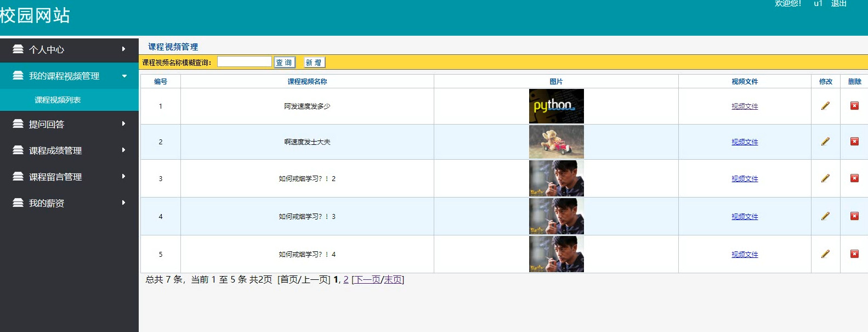Click the stack icon beside 我的薪资
Image resolution: width=868 pixels, height=332 pixels.
tap(18, 202)
